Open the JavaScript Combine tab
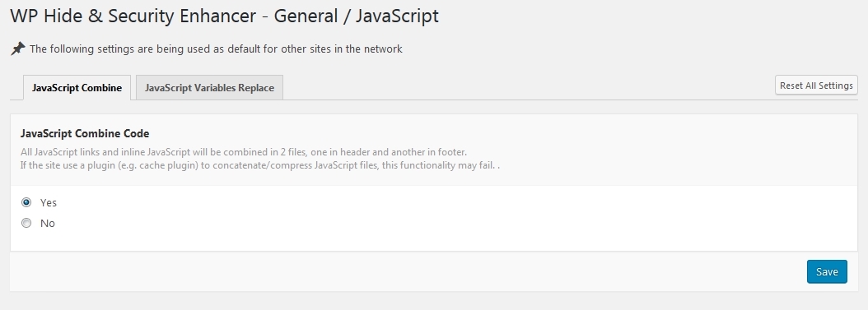 [77, 87]
